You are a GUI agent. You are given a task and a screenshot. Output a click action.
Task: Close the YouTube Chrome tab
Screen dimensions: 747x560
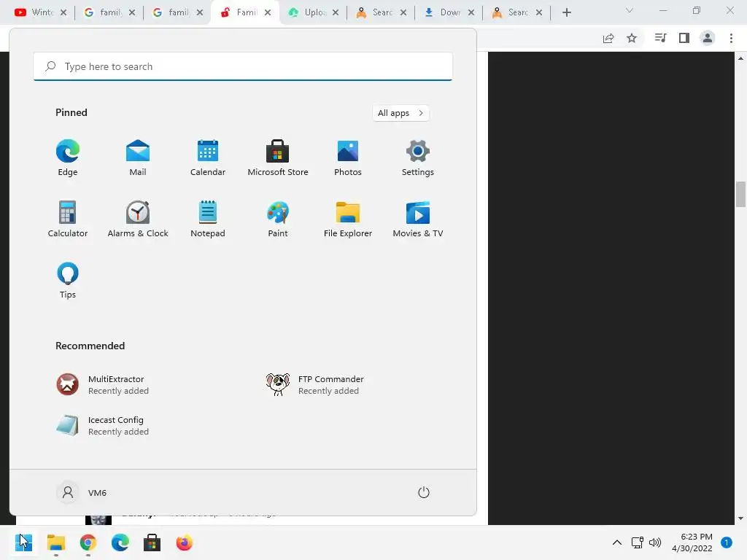point(63,12)
